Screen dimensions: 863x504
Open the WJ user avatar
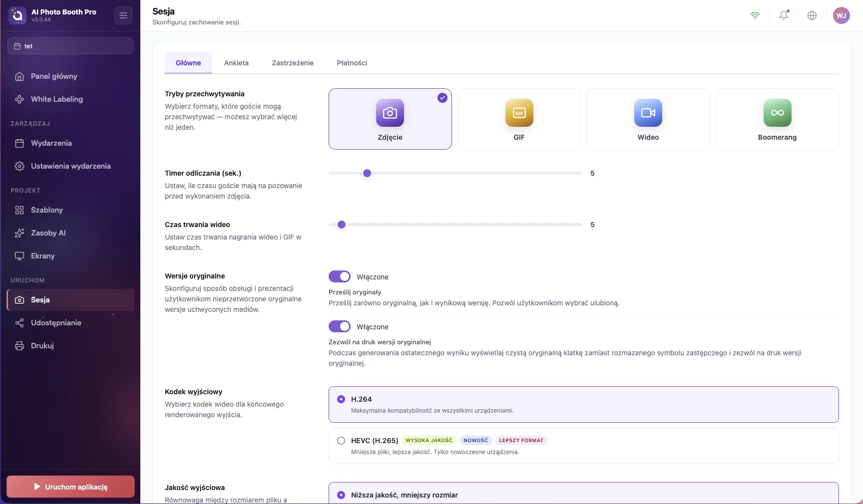point(842,15)
